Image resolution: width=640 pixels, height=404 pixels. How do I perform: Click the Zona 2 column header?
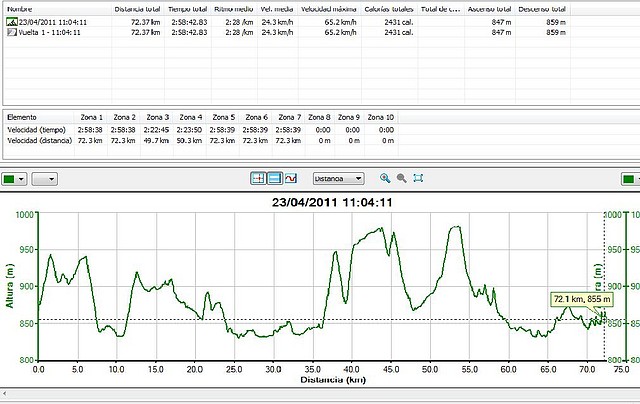click(124, 117)
